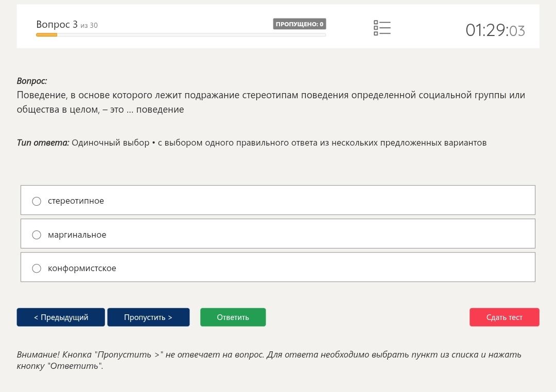Open the question list icon
Screen dimensions: 556x392
382,28
